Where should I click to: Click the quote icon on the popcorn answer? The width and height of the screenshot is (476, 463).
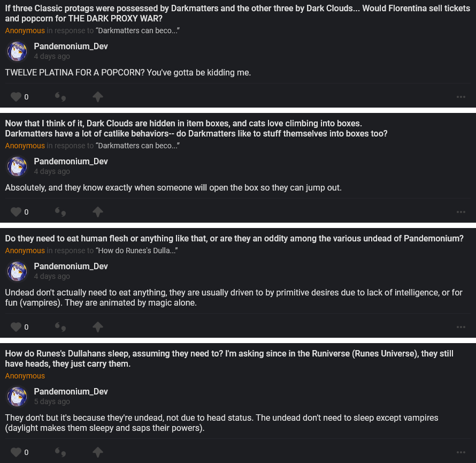(60, 97)
